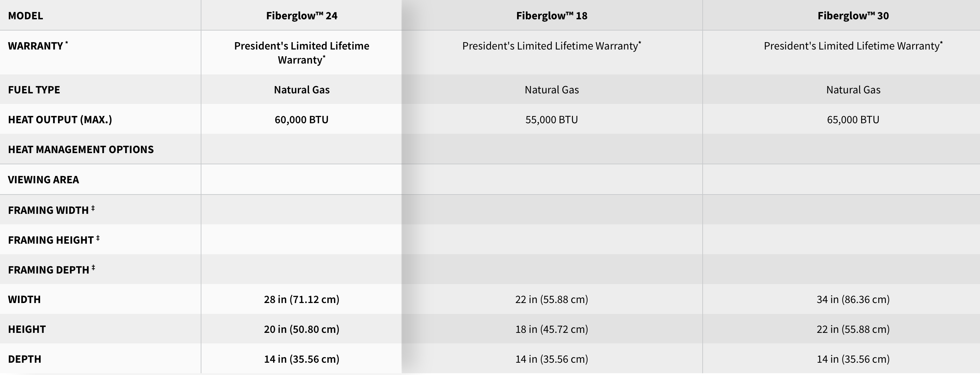The image size is (980, 375).
Task: Select Fiberglow 30 depth 14 in value
Action: [x=853, y=359]
